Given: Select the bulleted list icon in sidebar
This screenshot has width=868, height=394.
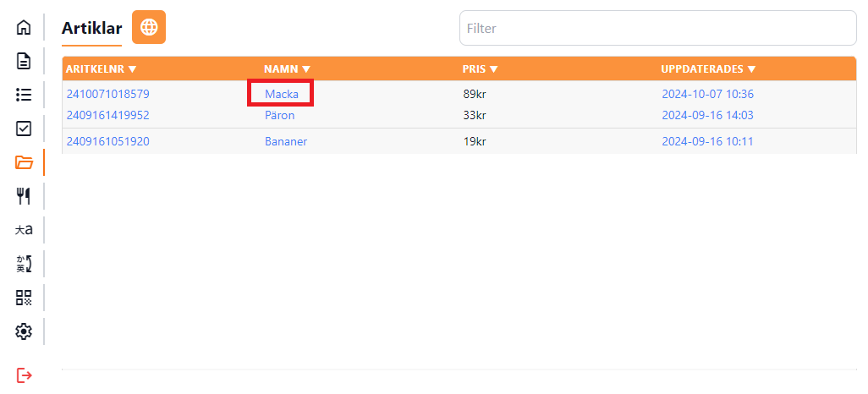Looking at the screenshot, I should [24, 95].
